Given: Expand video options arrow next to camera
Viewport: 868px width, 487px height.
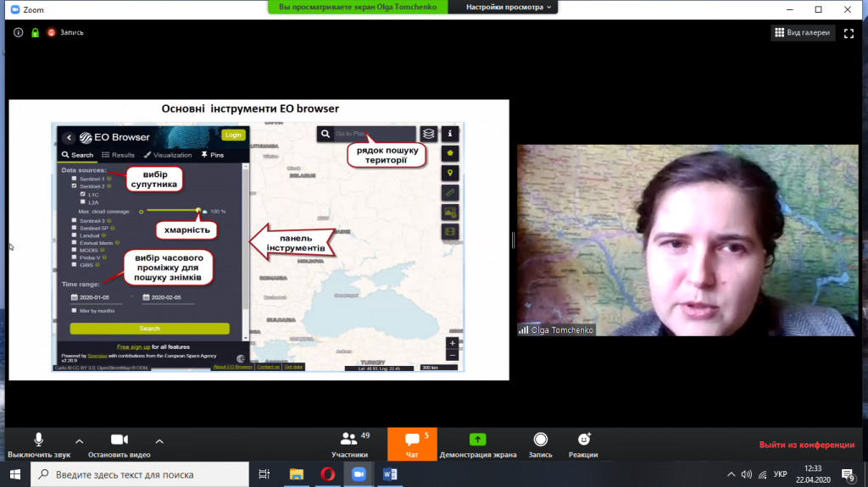Looking at the screenshot, I should (159, 441).
